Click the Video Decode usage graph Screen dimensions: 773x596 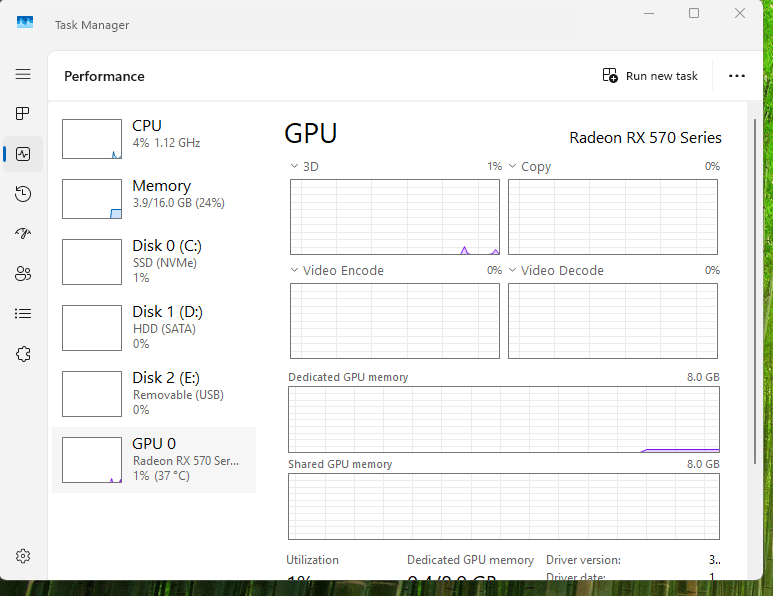613,321
